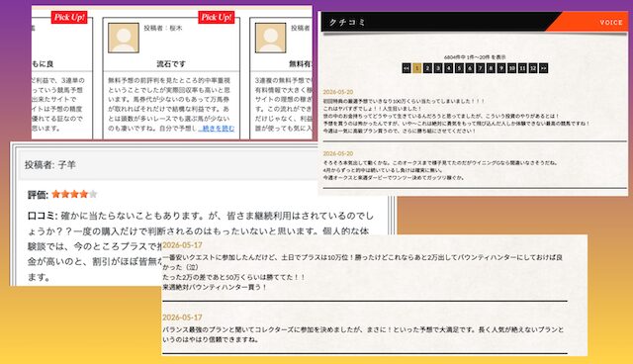Click the orange VOICE label

tap(611, 23)
